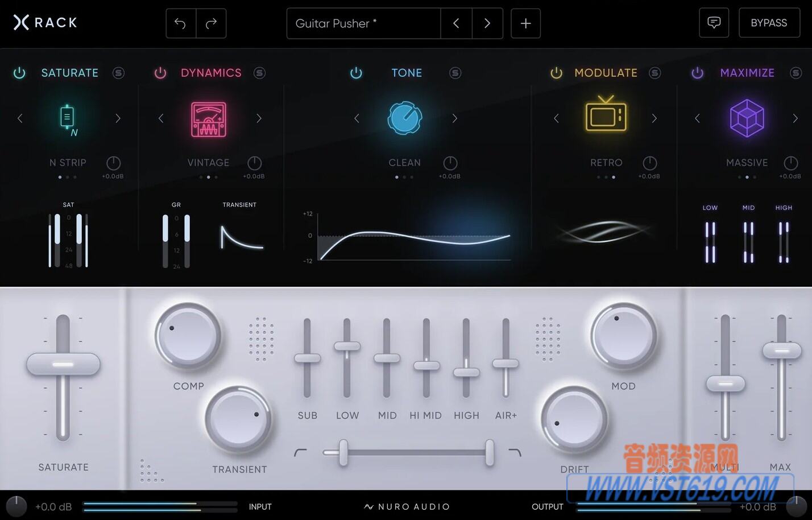Screen dimensions: 812x520
Task: Click the Clean knob icon in Tone module
Action: (404, 118)
